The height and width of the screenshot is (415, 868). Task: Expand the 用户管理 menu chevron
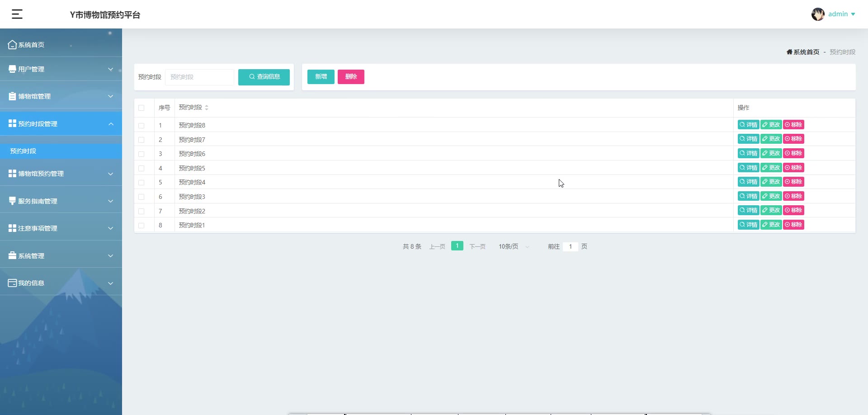click(110, 69)
